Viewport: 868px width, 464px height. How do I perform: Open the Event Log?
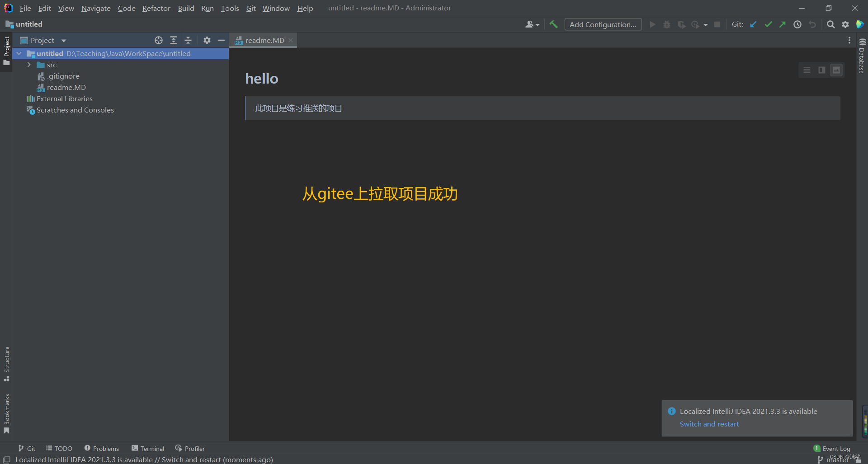[832, 448]
